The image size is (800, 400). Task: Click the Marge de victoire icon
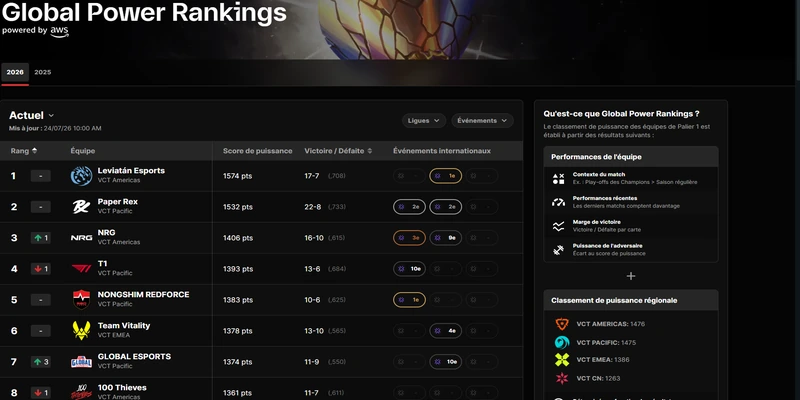click(x=558, y=227)
